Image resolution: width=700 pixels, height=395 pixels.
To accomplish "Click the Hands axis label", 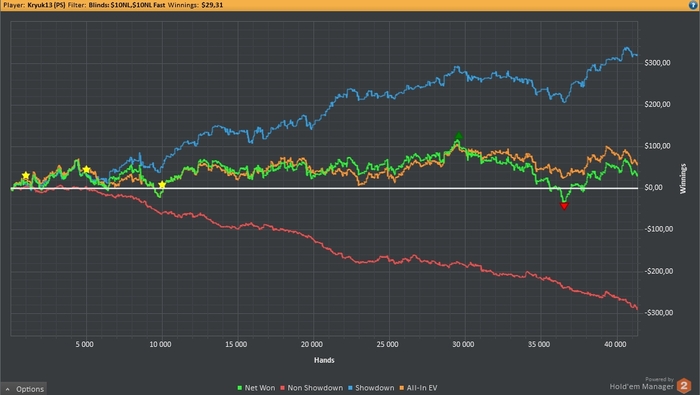I will point(324,360).
